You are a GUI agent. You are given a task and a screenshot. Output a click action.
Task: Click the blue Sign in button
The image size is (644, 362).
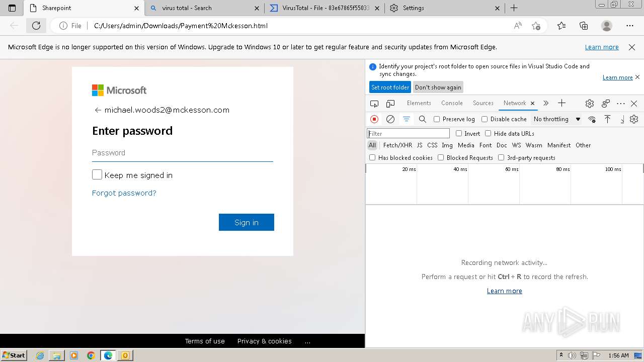click(x=247, y=222)
